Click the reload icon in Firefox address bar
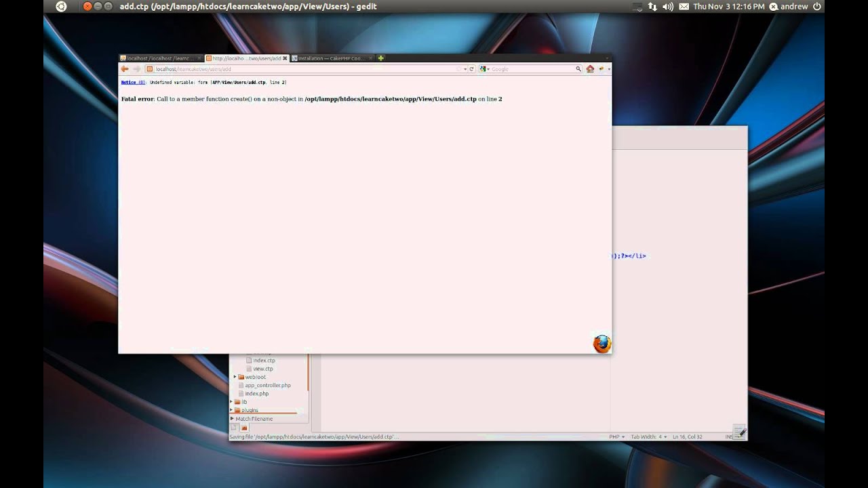The width and height of the screenshot is (868, 488). click(x=471, y=69)
